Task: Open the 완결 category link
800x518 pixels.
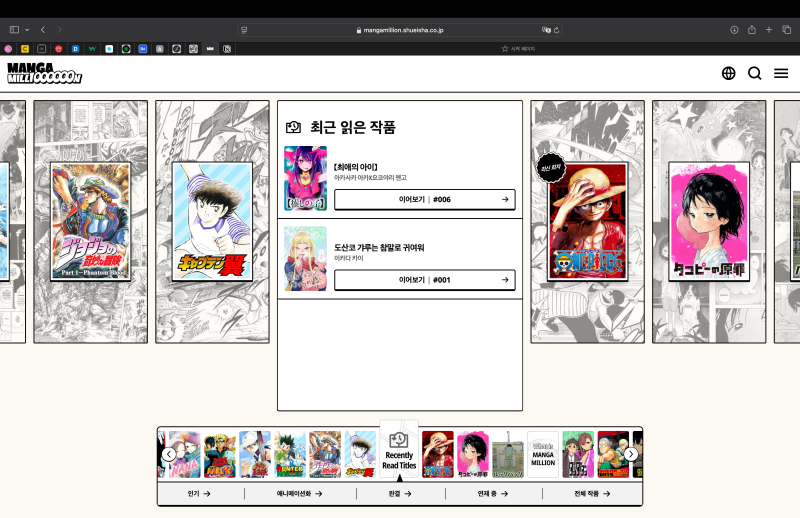Action: [400, 494]
